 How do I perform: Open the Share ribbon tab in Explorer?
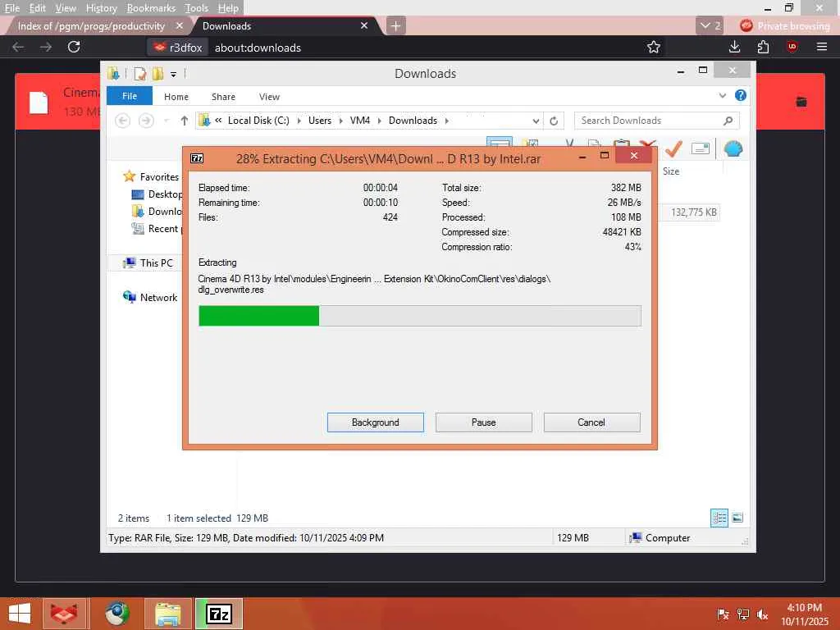223,97
